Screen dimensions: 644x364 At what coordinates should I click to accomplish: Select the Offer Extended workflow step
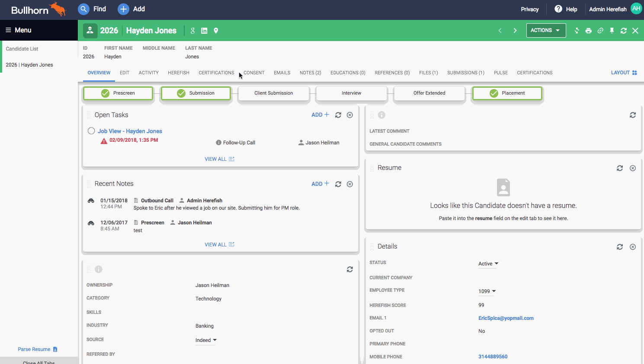click(x=429, y=93)
